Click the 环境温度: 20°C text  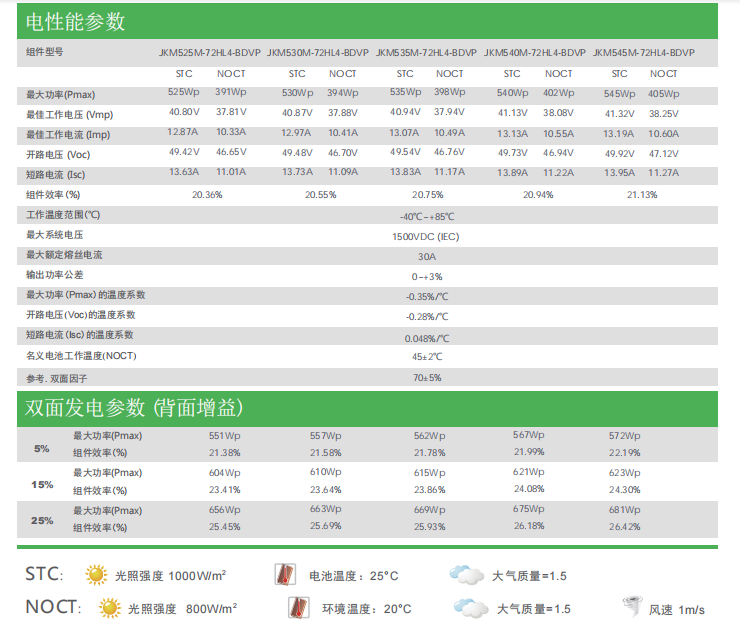coord(367,609)
